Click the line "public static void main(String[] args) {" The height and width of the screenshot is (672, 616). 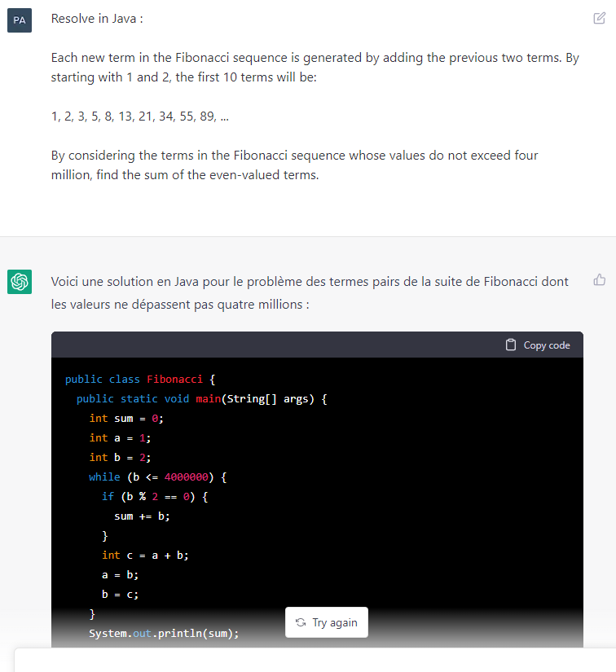tap(201, 399)
